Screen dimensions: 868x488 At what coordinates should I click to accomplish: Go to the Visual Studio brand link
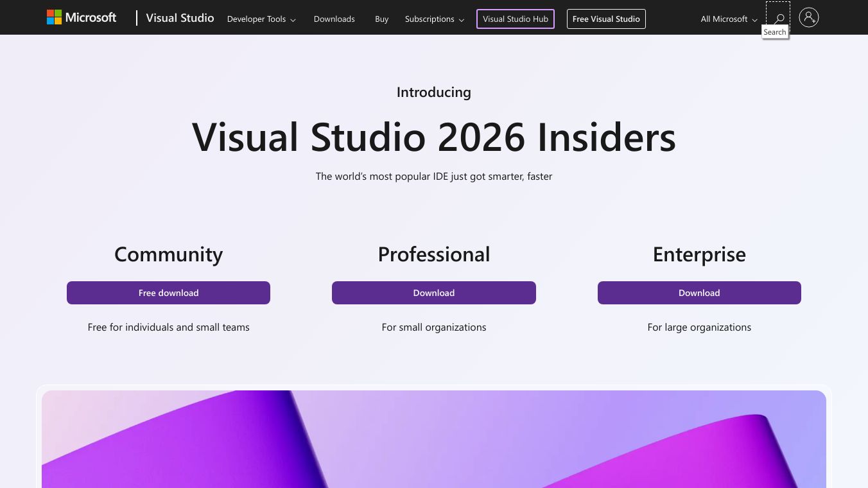tap(180, 18)
